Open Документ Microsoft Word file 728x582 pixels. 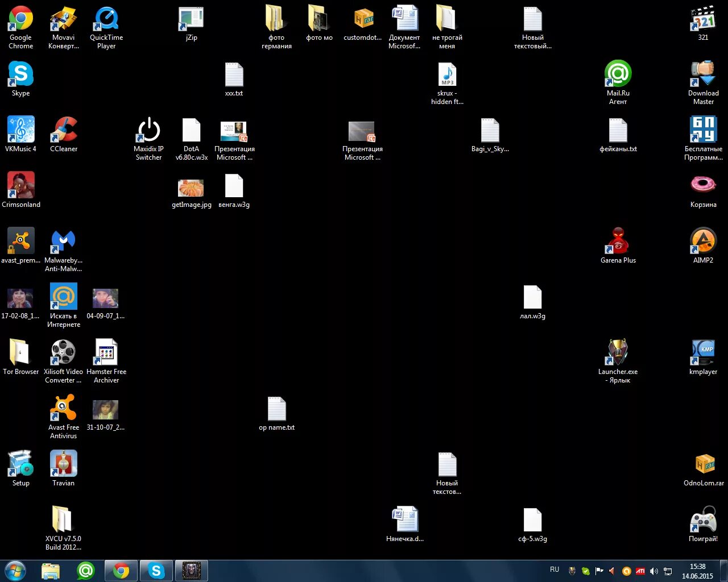[x=405, y=27]
